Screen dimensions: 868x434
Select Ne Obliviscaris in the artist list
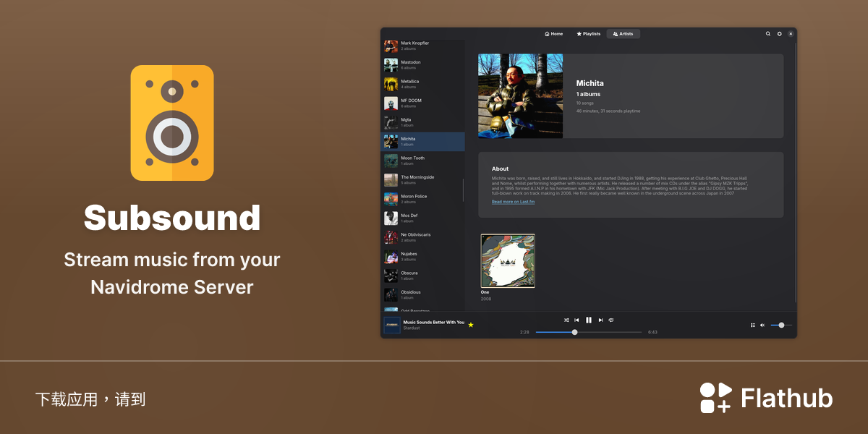pos(423,237)
